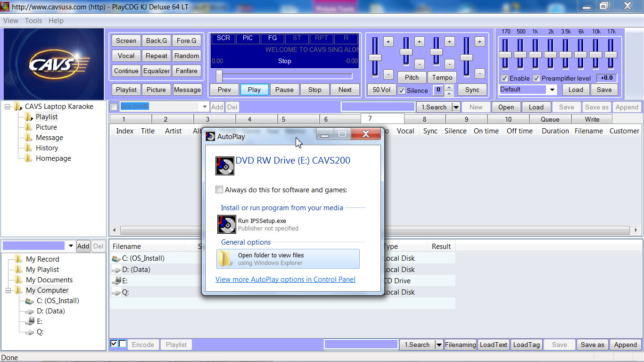Click the folder icon beside Open folder to view files

(226, 259)
